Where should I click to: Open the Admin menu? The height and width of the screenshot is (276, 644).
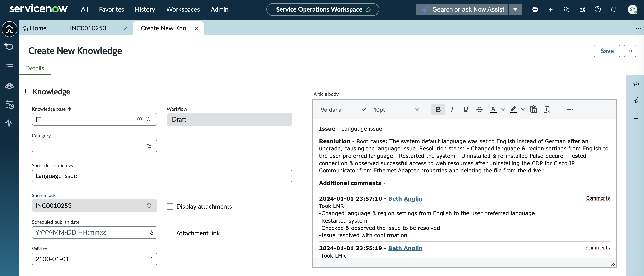click(x=220, y=9)
